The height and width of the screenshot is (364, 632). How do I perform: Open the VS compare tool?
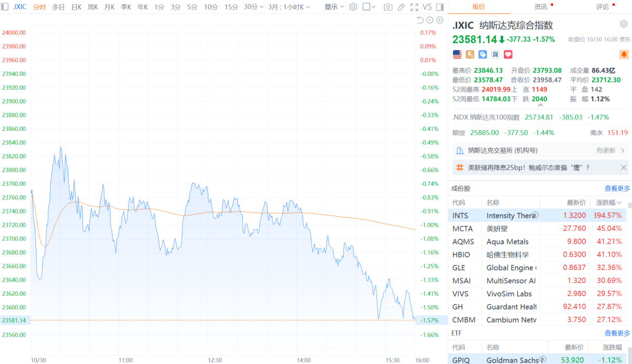427,7
